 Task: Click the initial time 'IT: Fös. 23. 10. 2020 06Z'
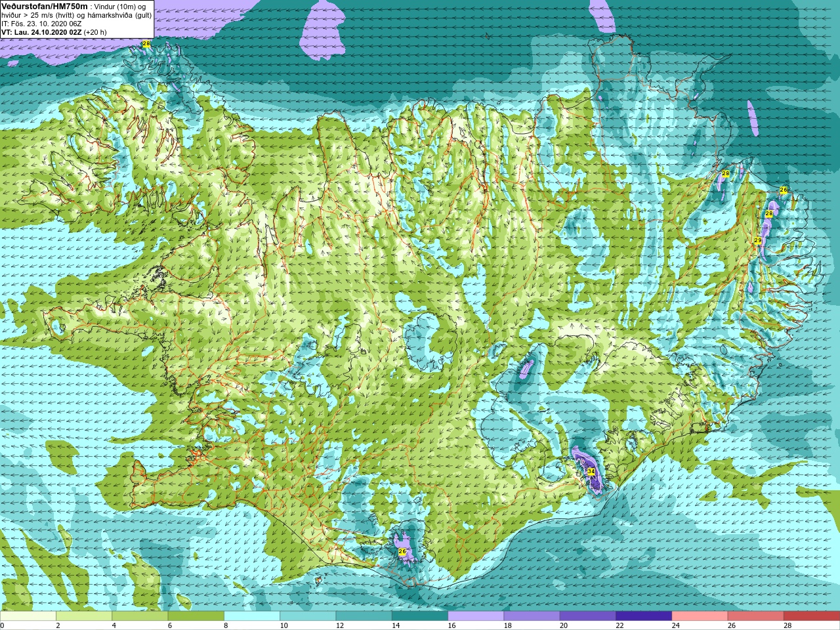(x=41, y=24)
